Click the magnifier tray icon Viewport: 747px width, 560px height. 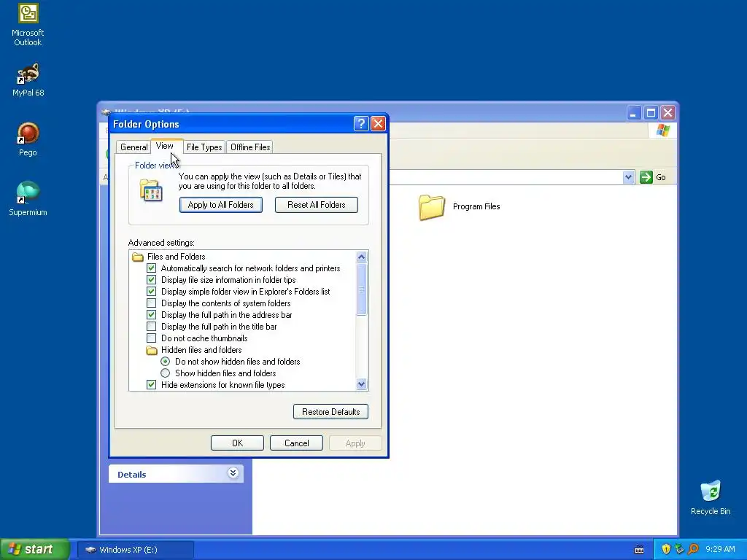pos(693,549)
